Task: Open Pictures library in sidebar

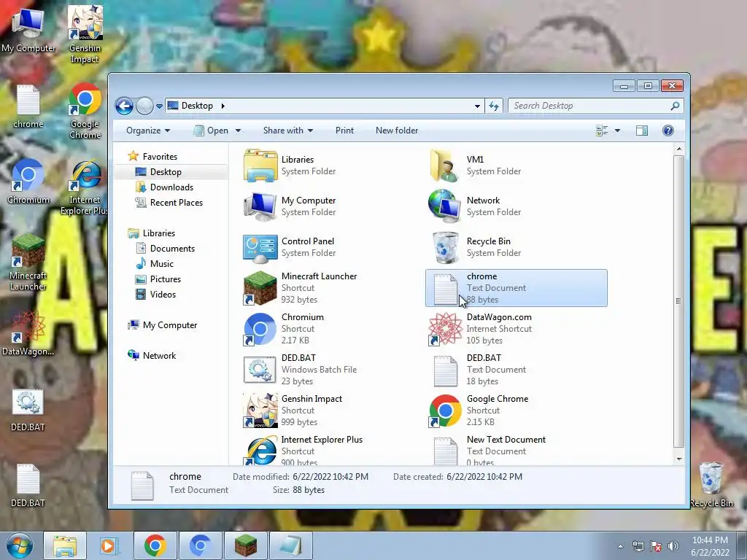Action: pos(158,279)
